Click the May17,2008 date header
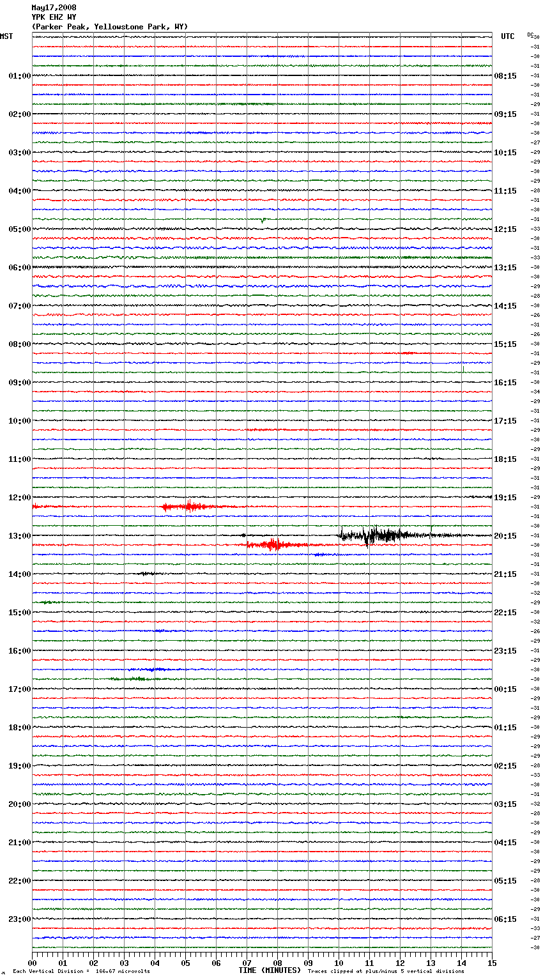 click(x=54, y=8)
